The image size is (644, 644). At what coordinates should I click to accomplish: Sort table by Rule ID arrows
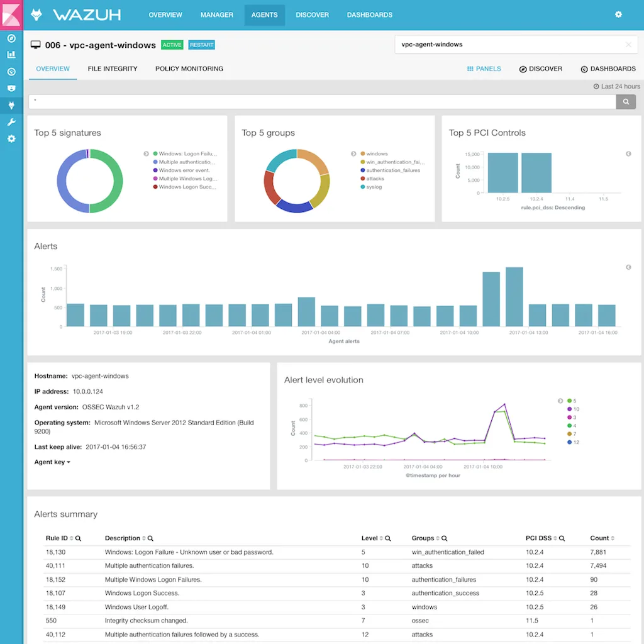[x=72, y=538]
